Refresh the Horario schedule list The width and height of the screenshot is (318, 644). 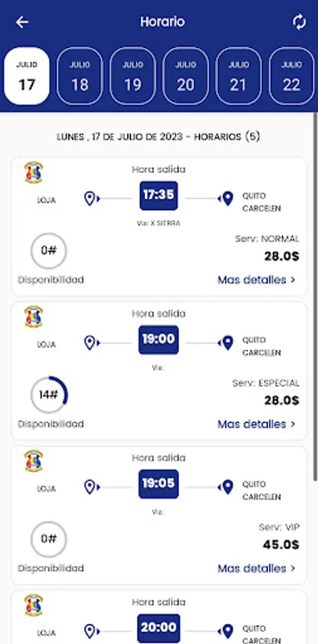point(299,21)
